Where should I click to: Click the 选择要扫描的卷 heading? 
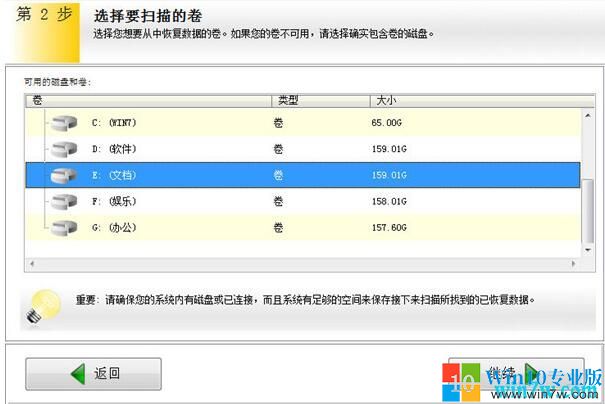click(148, 16)
